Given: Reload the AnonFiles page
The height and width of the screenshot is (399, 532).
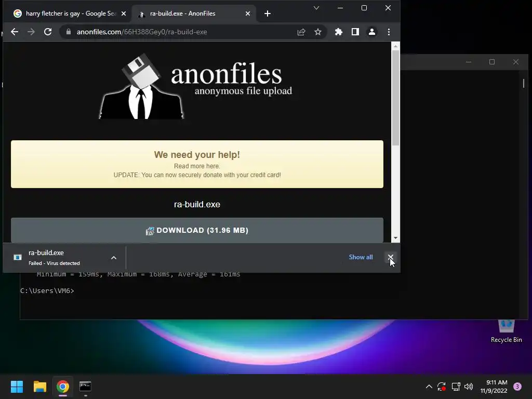Looking at the screenshot, I should click(x=48, y=32).
